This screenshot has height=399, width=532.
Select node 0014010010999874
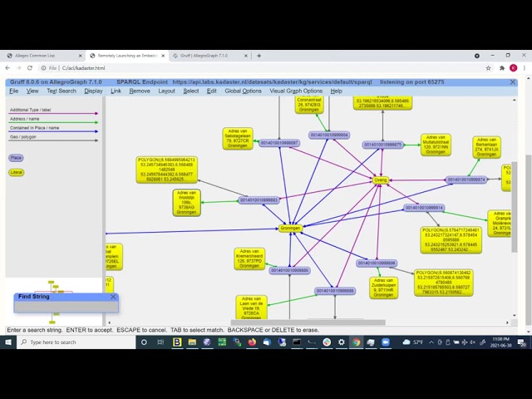(x=466, y=180)
